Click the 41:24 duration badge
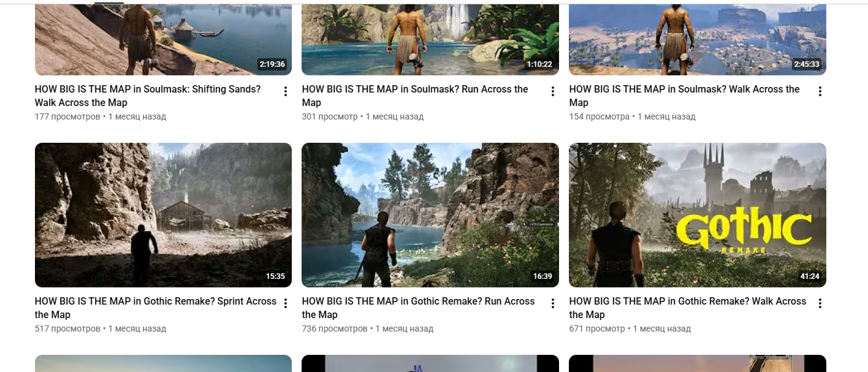Screen dimensions: 868x372 810,276
